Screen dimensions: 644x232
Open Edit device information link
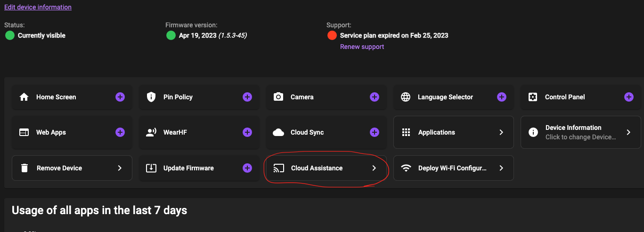point(38,7)
